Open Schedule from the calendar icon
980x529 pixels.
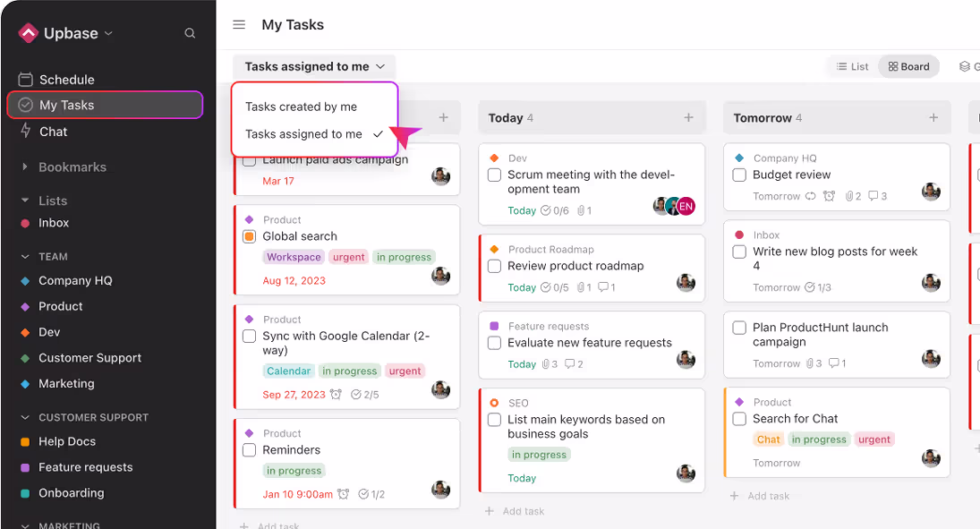[26, 80]
